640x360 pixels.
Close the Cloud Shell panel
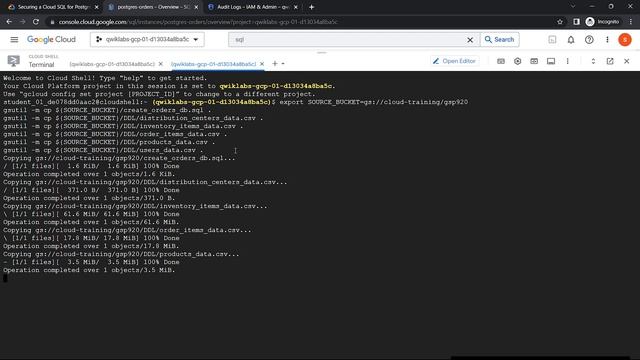[627, 61]
